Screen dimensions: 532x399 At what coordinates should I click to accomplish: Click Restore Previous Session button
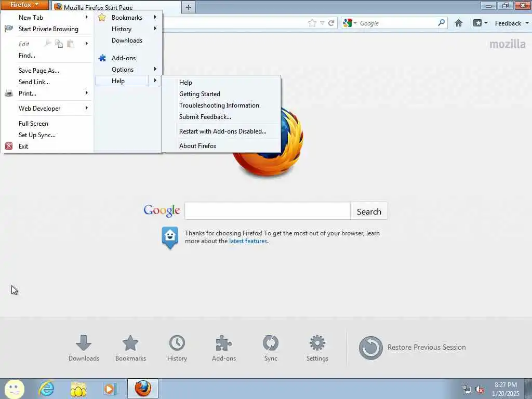[412, 348]
